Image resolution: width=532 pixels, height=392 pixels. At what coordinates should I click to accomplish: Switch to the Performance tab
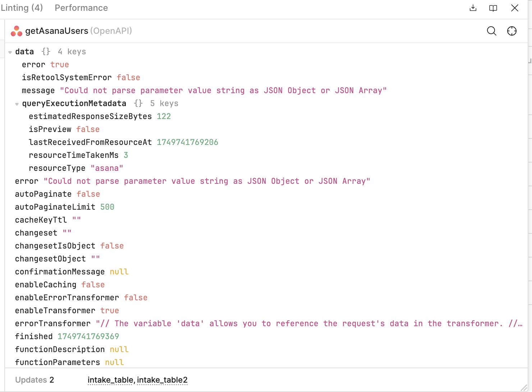click(81, 8)
